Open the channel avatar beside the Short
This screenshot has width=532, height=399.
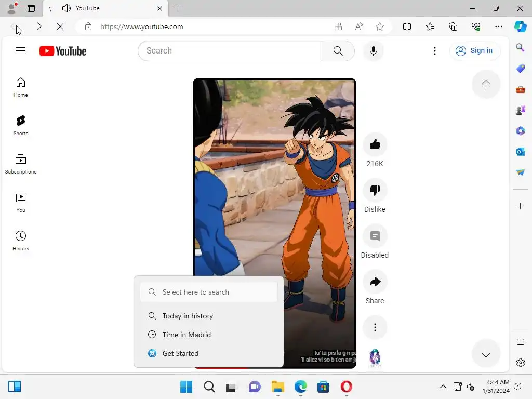point(375,358)
